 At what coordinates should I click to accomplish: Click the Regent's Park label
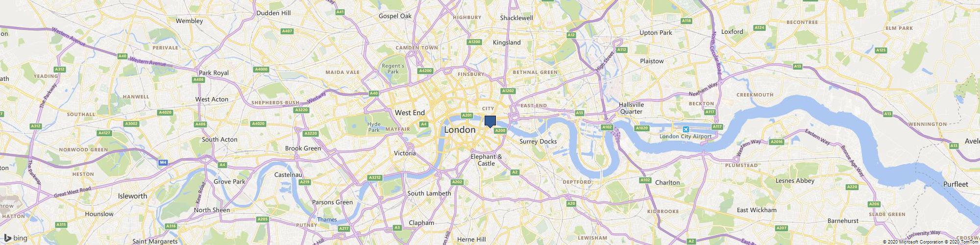point(393,69)
